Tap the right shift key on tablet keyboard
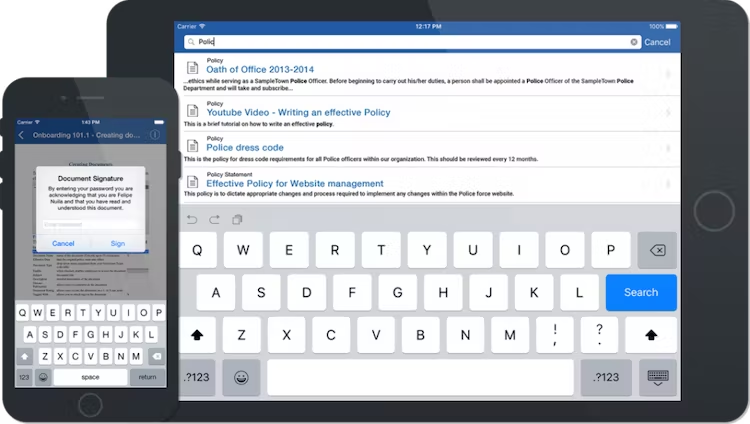The width and height of the screenshot is (750, 424). [x=651, y=335]
